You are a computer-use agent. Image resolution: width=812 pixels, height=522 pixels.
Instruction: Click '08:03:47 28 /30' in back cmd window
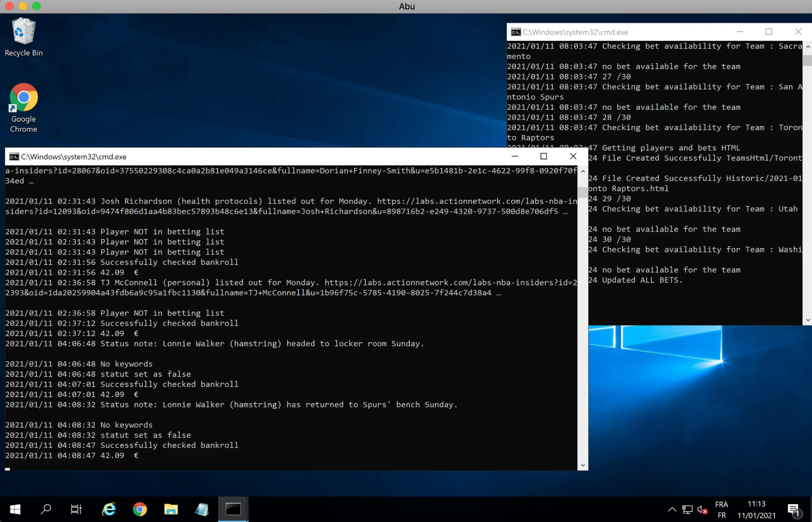click(x=569, y=117)
